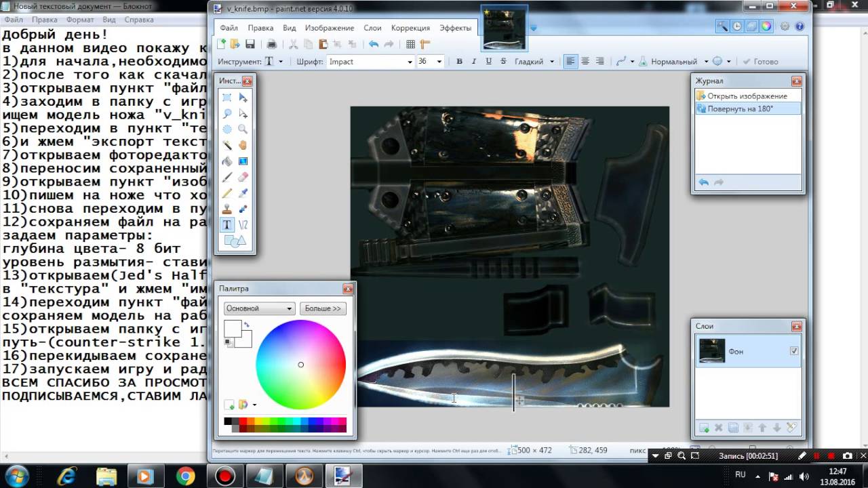Select the Paintbrush tool

click(227, 177)
